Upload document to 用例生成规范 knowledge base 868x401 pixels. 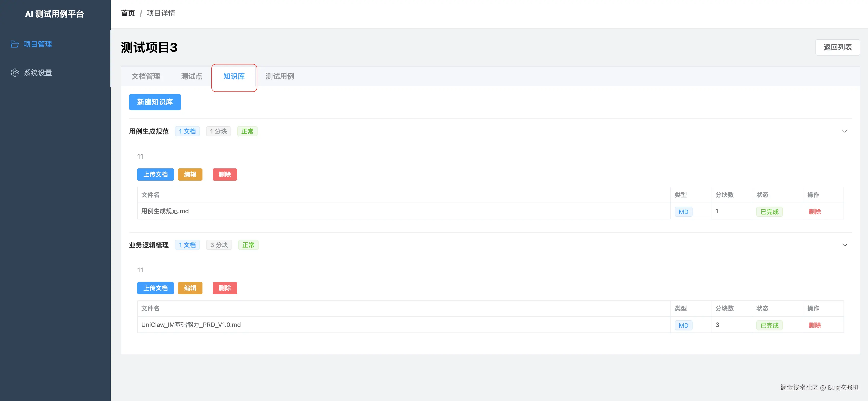[x=155, y=175]
